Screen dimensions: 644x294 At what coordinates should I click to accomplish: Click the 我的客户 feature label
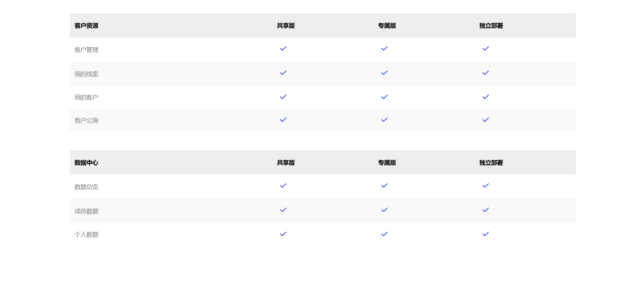coord(86,98)
